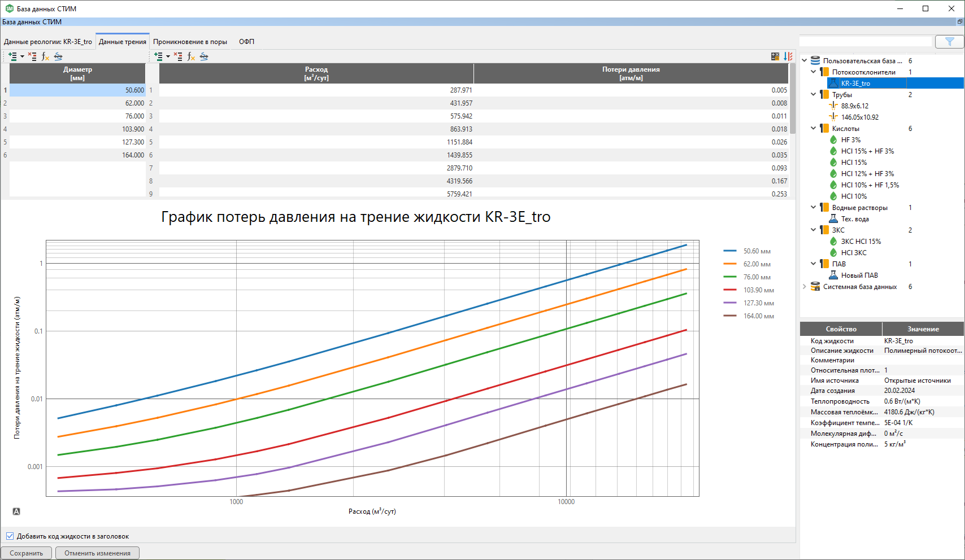Add row icon in Flow rate table toolbar
This screenshot has height=560, width=965.
pos(158,56)
